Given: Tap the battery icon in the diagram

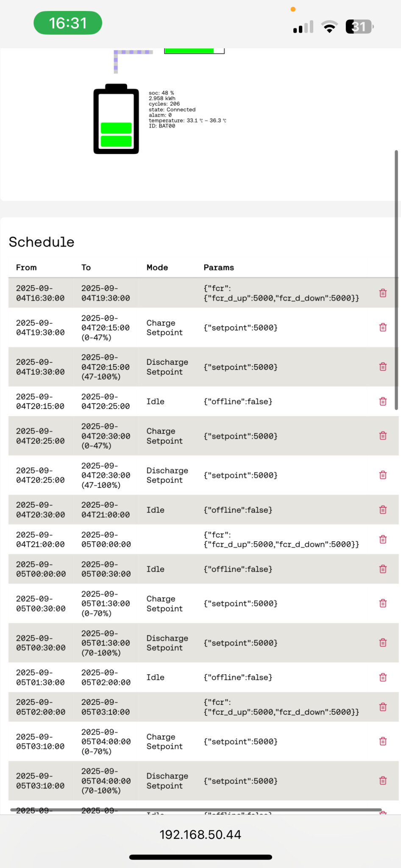Looking at the screenshot, I should (116, 119).
